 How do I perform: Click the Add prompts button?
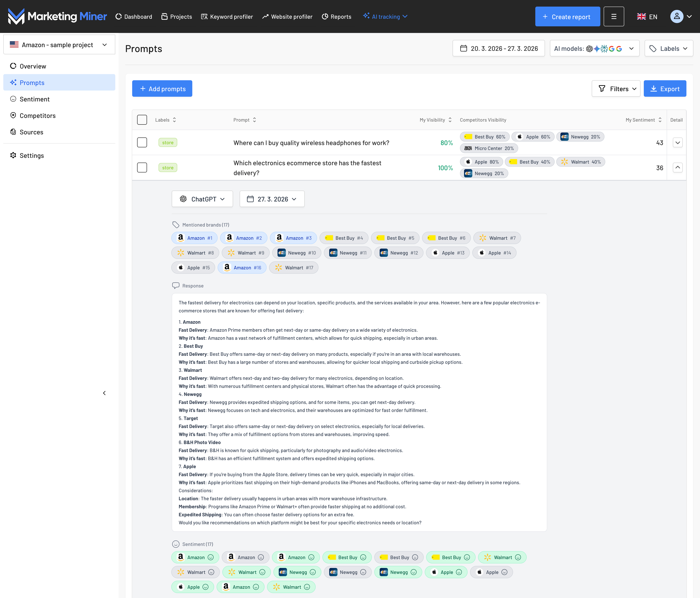coord(162,89)
